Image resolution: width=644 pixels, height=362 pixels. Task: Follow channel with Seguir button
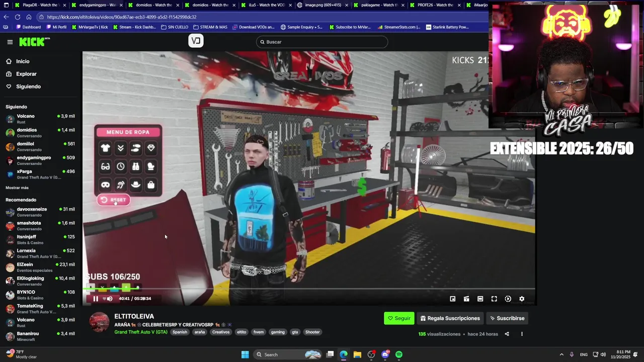399,318
